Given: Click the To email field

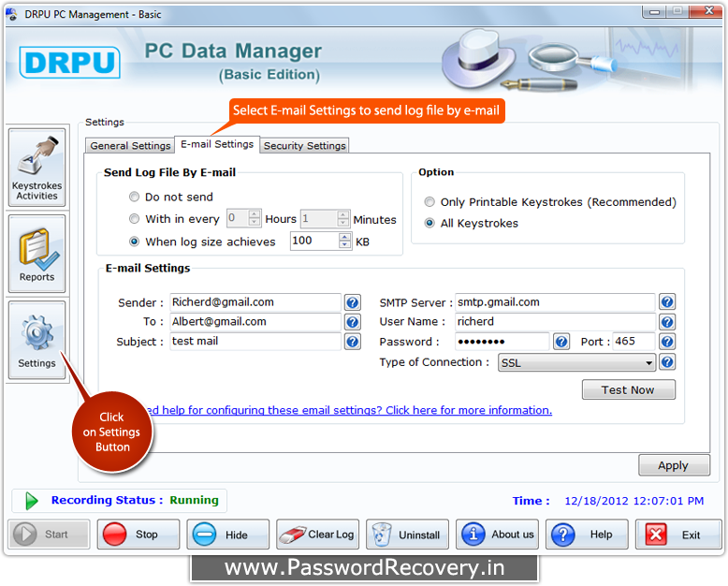Looking at the screenshot, I should click(x=255, y=322).
